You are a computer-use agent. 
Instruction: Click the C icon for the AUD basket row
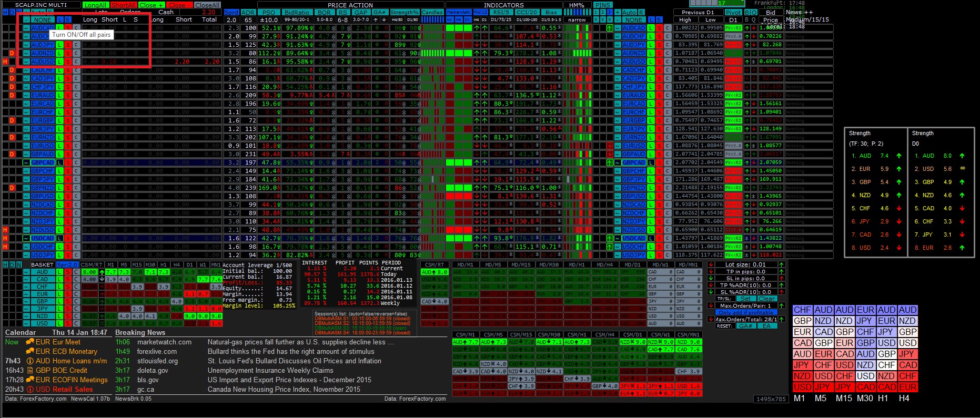pyautogui.click(x=76, y=272)
